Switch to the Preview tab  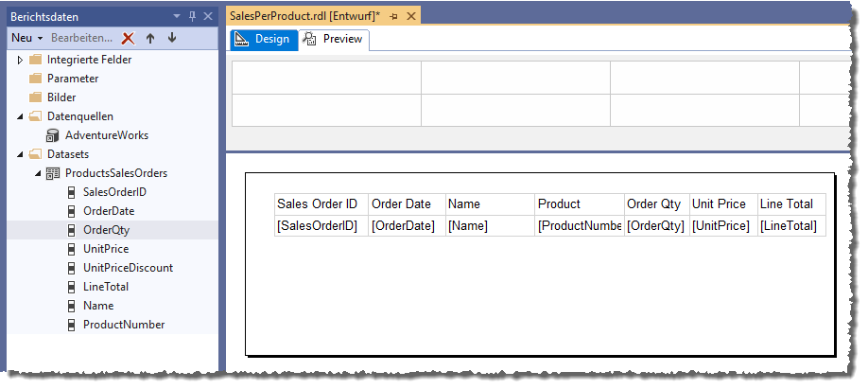335,40
